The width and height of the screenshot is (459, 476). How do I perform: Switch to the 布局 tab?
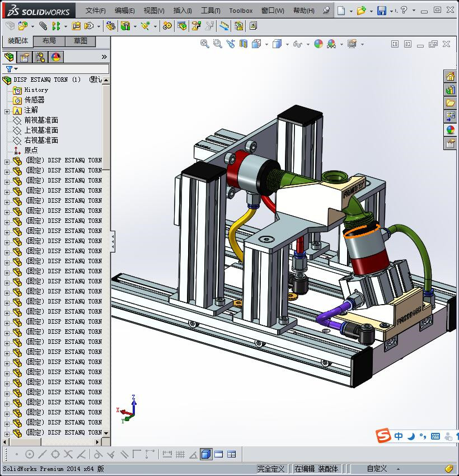49,41
